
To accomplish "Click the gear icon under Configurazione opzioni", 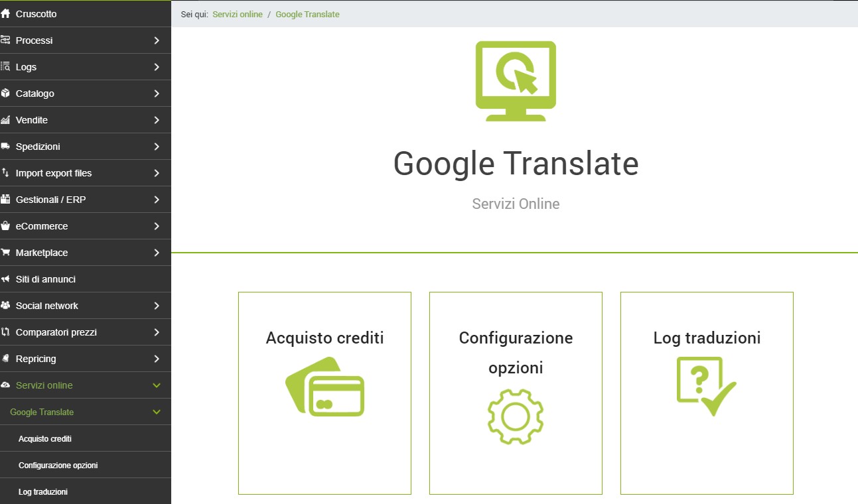I will point(516,416).
